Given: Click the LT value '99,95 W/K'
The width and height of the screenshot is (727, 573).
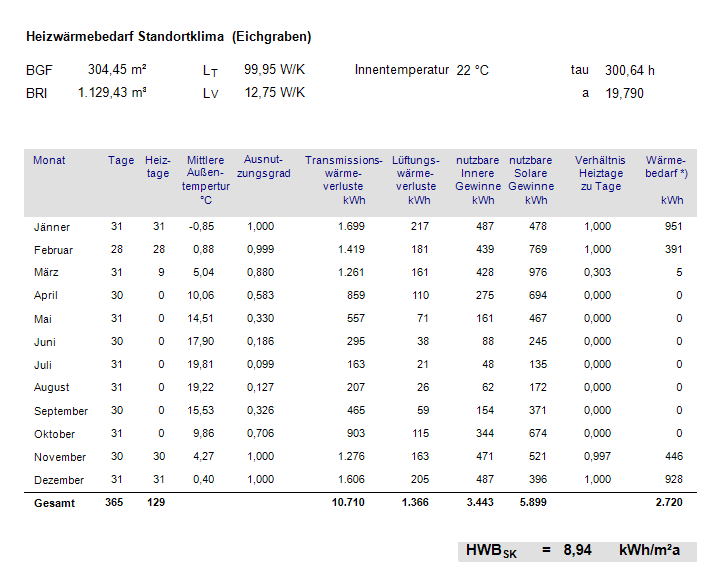Looking at the screenshot, I should (x=274, y=70).
